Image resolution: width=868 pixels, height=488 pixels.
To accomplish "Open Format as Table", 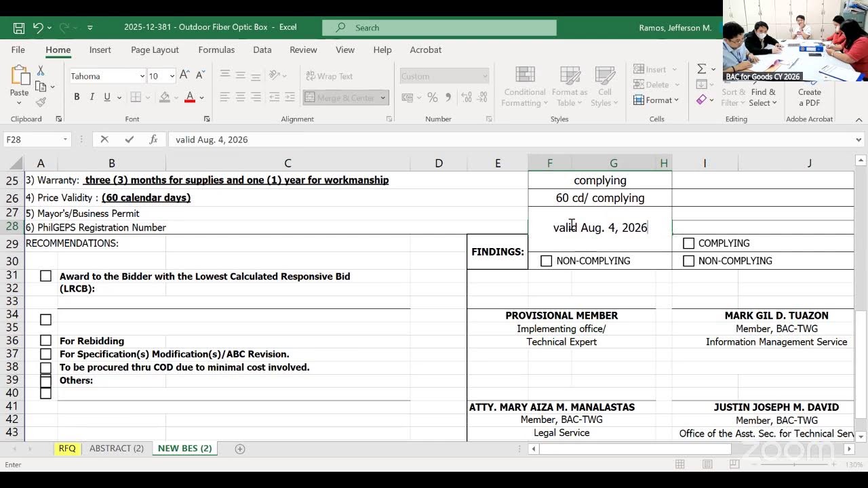I will click(x=569, y=87).
